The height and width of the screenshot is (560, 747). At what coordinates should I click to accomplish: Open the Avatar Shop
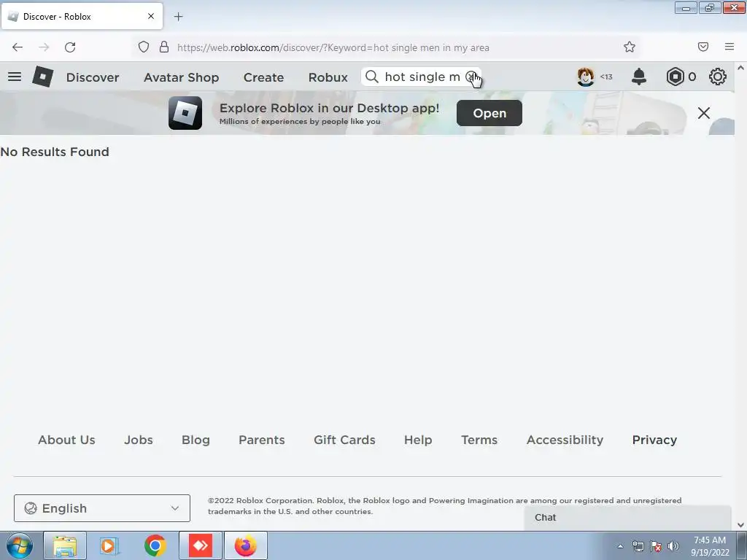pyautogui.click(x=181, y=77)
